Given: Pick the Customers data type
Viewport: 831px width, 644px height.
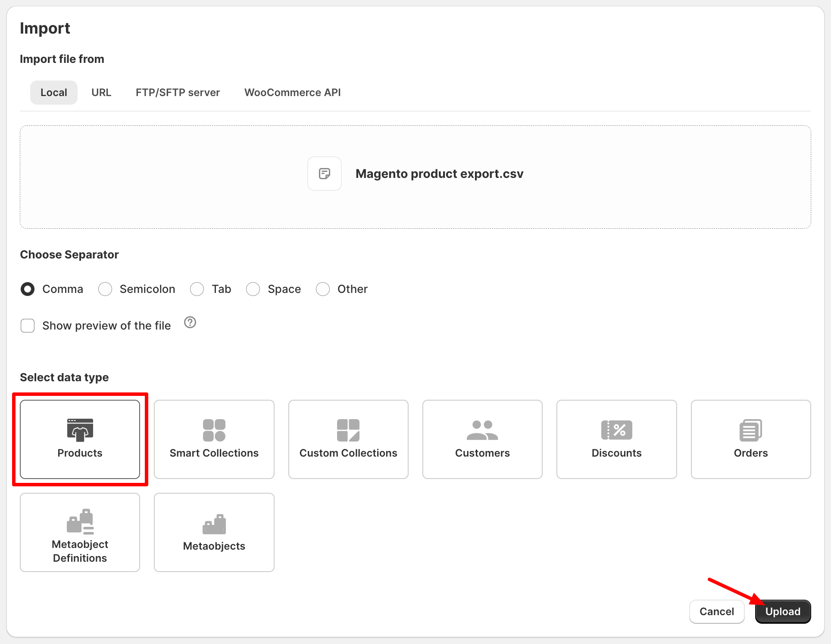Looking at the screenshot, I should point(482,439).
